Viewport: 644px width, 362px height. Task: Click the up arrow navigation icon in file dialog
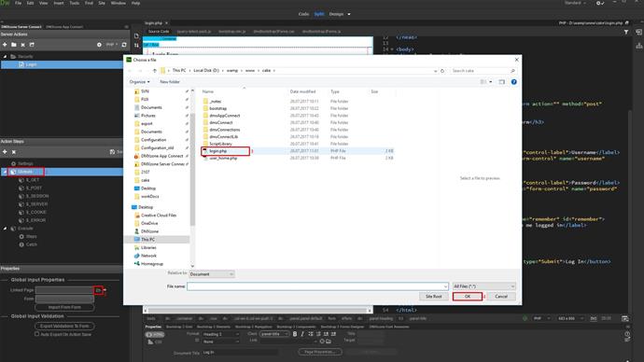155,71
